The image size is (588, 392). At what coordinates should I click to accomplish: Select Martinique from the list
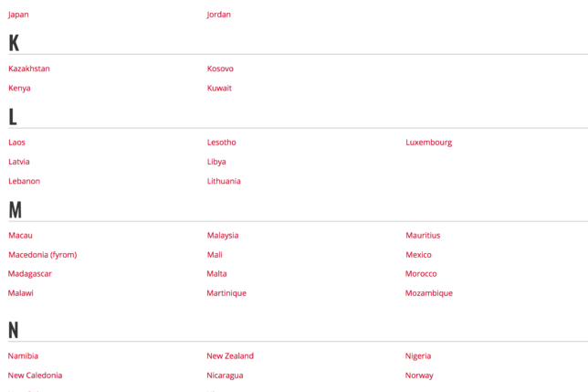226,293
